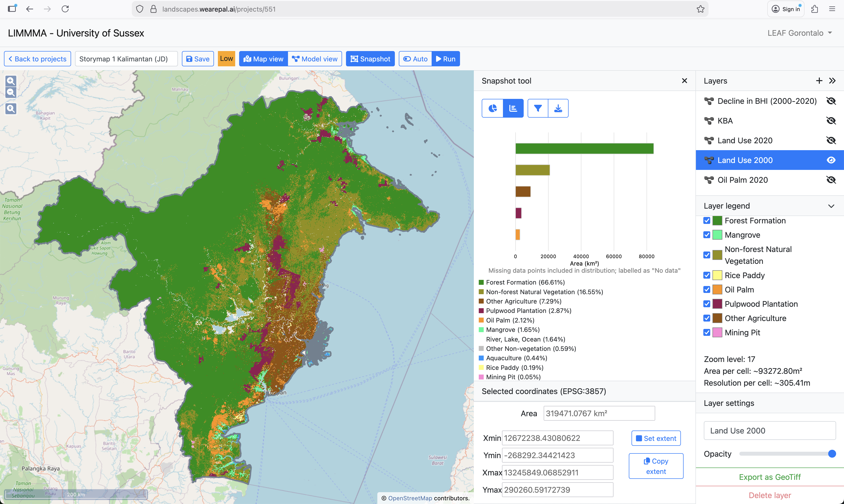This screenshot has height=504, width=844.
Task: Zoom in on the map
Action: [x=11, y=81]
